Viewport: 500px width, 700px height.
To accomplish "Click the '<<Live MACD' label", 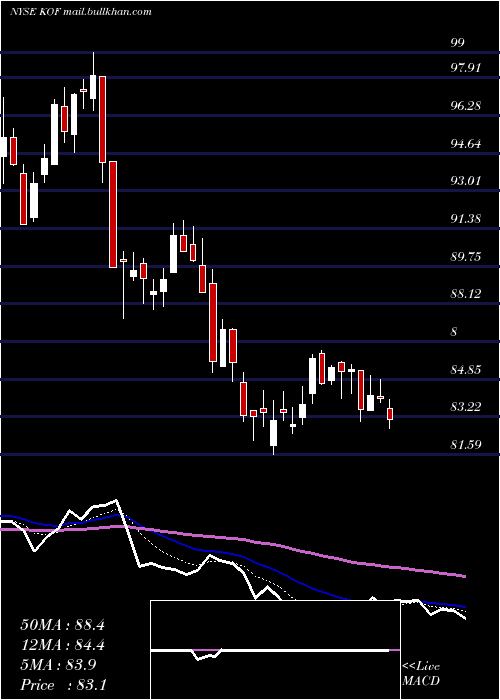I will (x=421, y=673).
